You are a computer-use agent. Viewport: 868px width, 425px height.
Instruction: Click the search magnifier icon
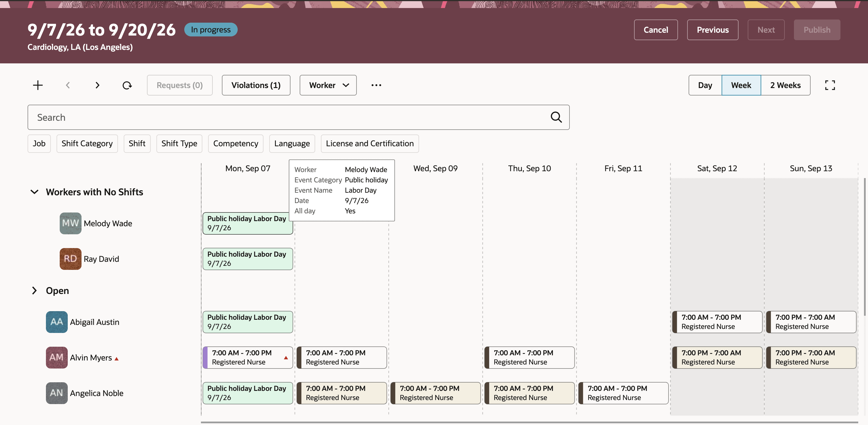(x=556, y=117)
